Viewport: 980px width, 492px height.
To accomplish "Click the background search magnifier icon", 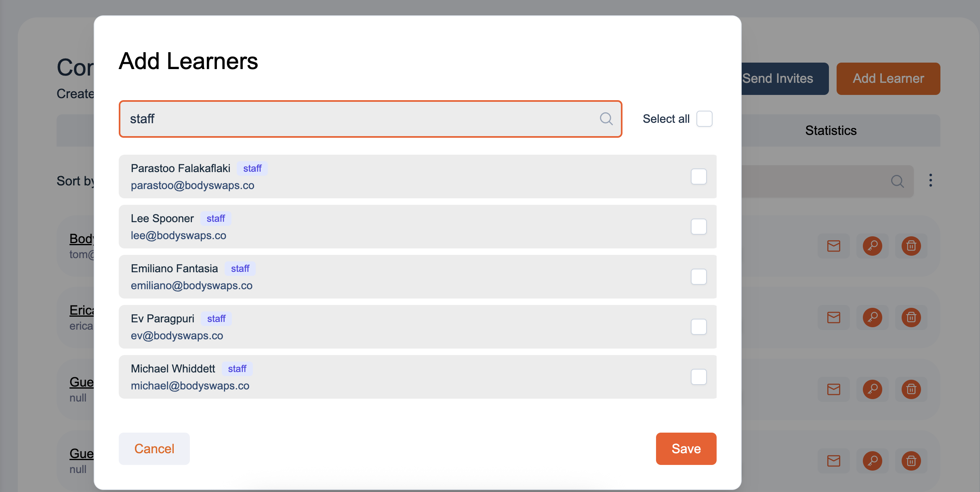I will [897, 181].
